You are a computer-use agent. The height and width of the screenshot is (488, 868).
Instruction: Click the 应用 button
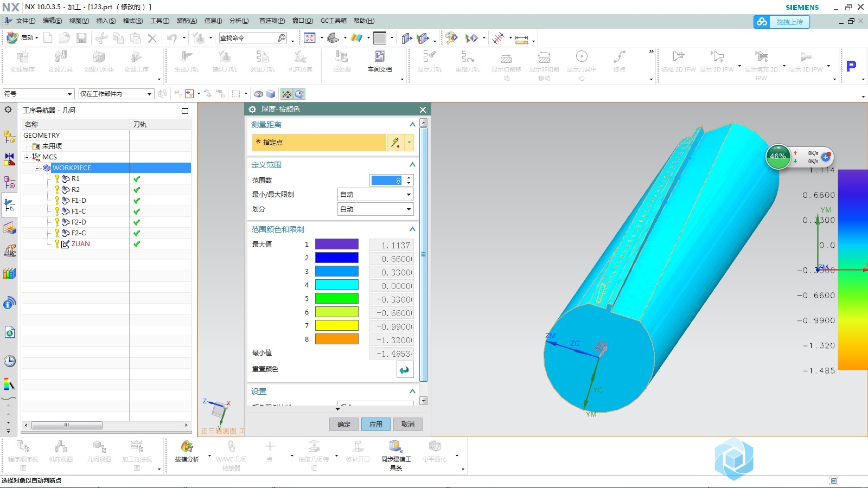pos(376,425)
